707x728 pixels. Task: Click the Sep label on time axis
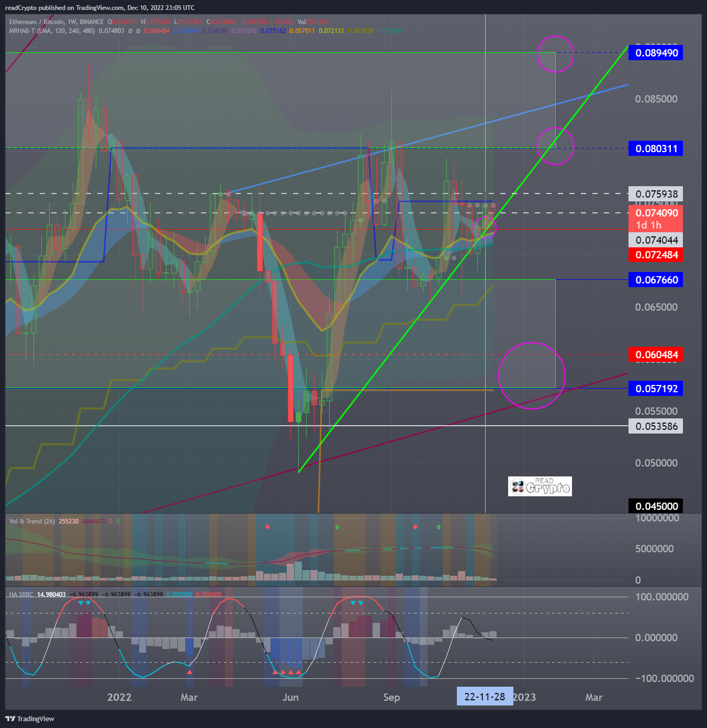click(391, 698)
